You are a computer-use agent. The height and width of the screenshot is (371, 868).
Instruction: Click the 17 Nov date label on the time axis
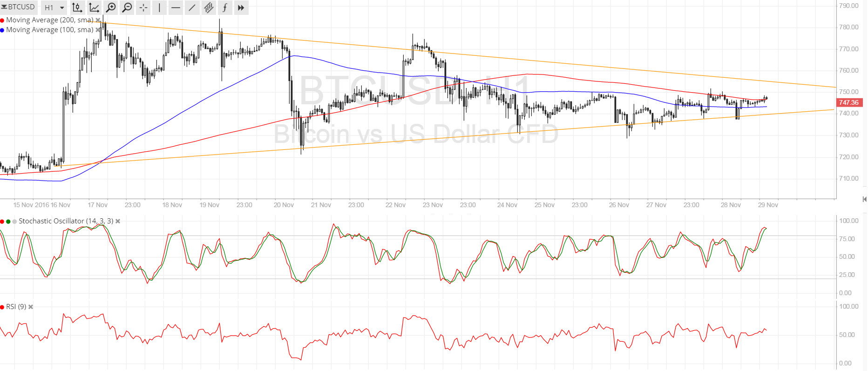97,205
